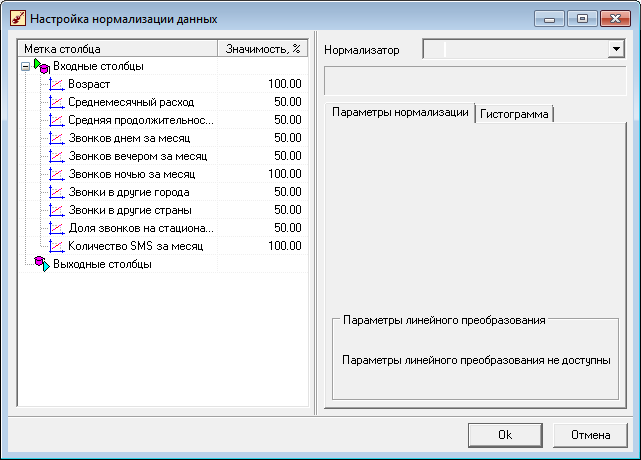Click the Входные столбцы group icon
Screen dimensions: 641x460
(x=42, y=66)
